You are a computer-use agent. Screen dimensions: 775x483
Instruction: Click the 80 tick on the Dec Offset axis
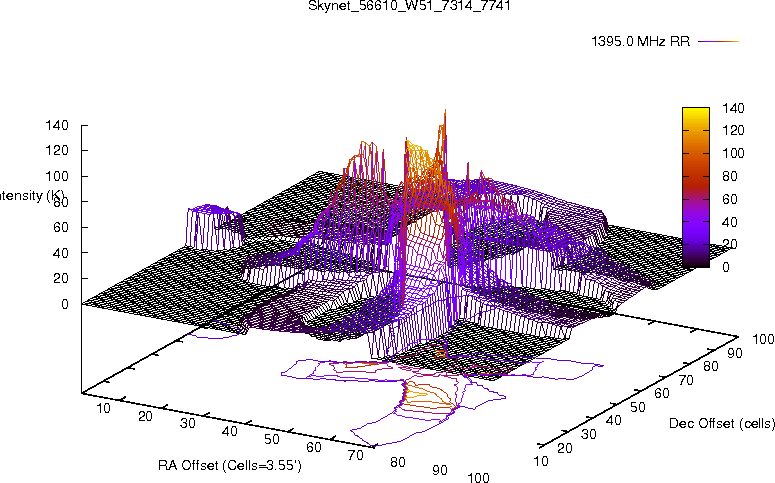point(710,366)
